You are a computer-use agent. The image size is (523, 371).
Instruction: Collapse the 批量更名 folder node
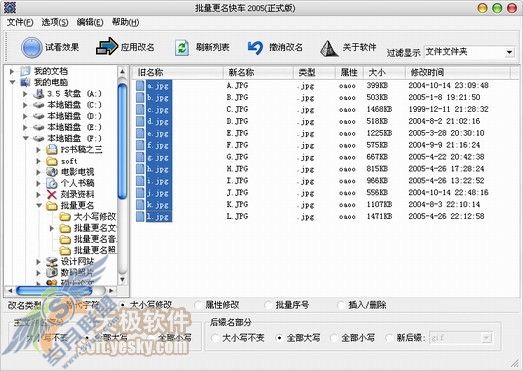pyautogui.click(x=39, y=206)
